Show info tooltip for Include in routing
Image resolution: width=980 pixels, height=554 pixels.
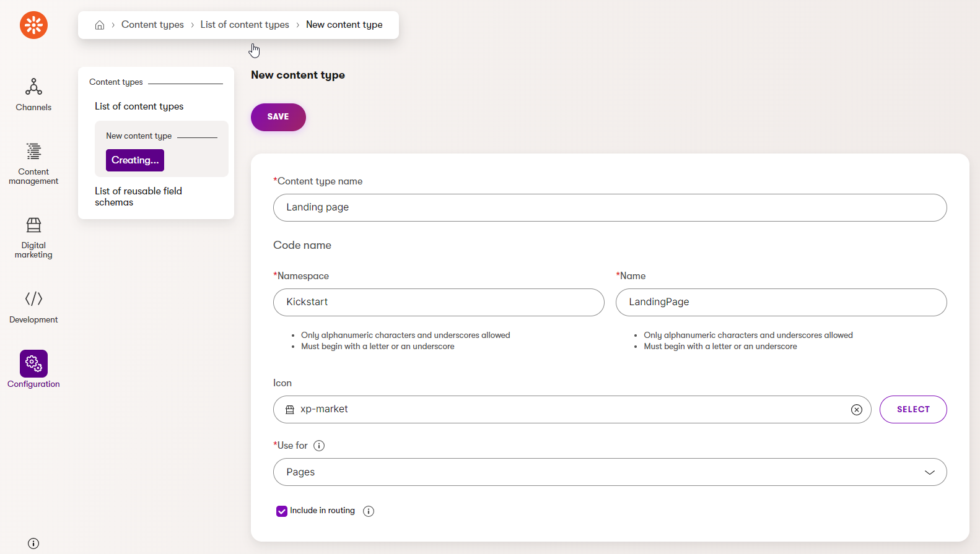click(x=369, y=511)
